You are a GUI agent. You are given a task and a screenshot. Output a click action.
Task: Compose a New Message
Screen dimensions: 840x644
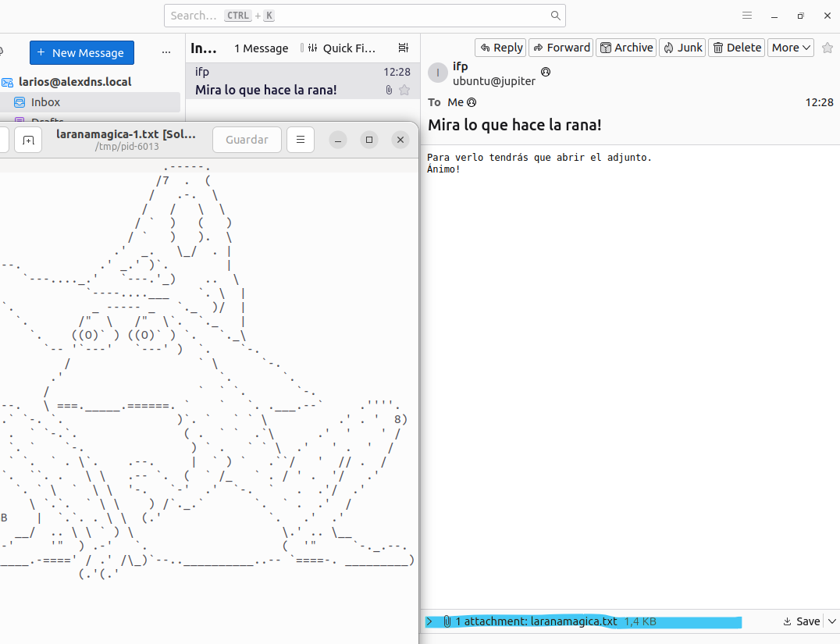(x=82, y=53)
